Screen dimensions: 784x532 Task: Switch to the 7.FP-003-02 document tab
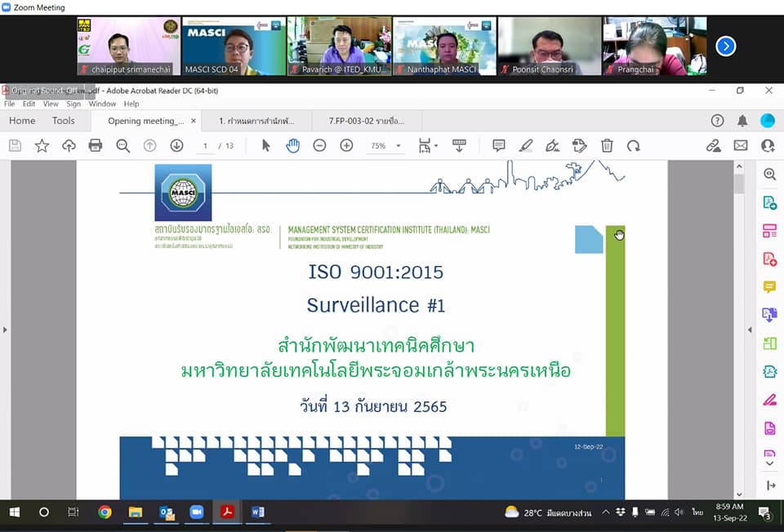click(x=367, y=121)
